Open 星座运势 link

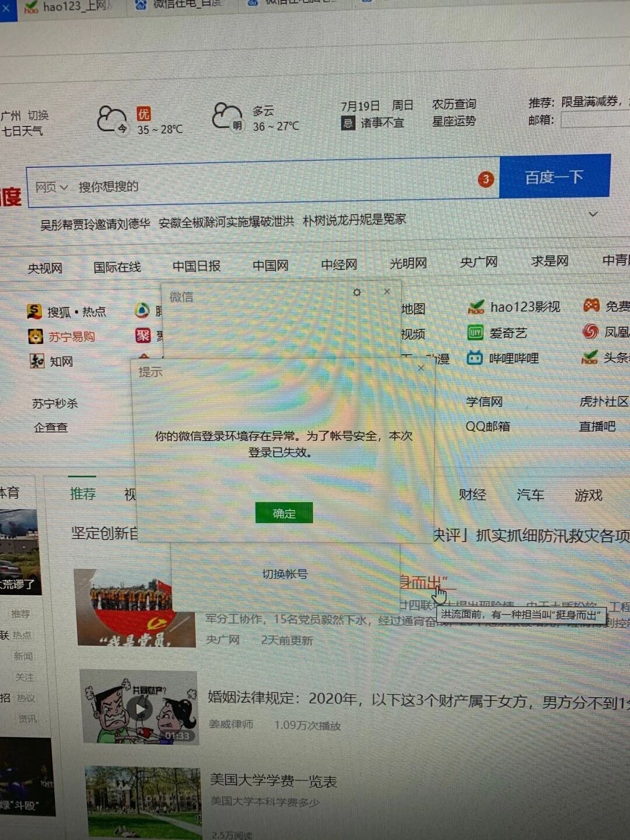454,121
